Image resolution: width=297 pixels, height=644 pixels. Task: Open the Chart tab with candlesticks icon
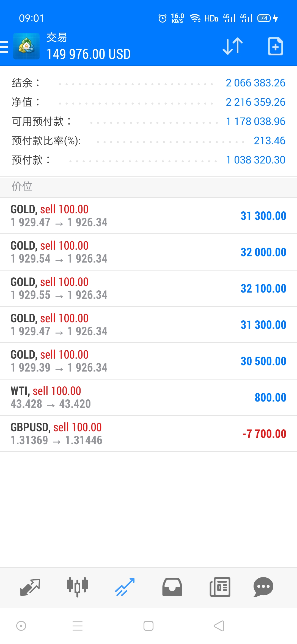[x=78, y=587]
